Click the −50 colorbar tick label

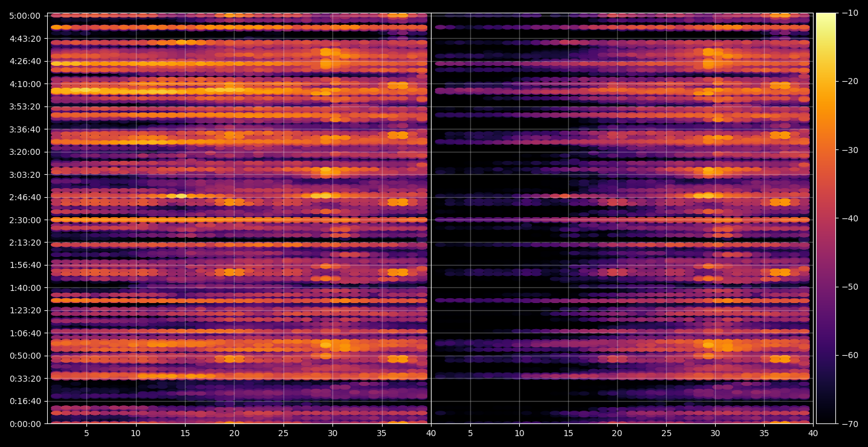point(849,287)
